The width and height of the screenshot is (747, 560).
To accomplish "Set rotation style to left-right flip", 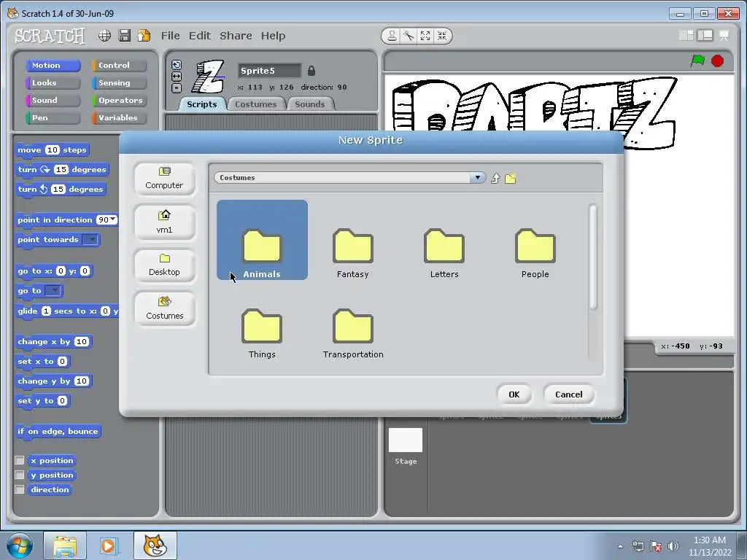I will click(x=177, y=76).
